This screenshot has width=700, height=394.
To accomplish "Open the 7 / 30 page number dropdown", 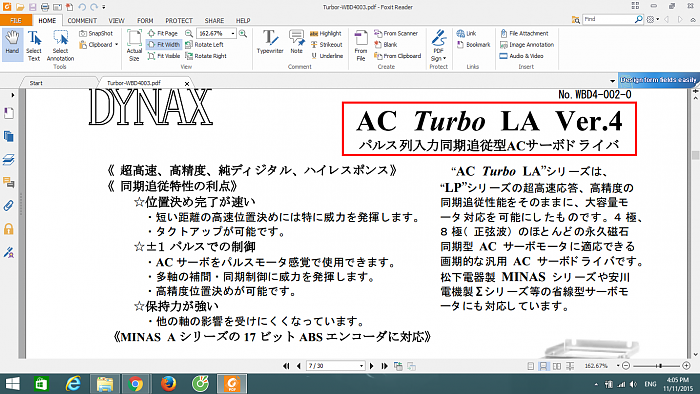I will point(361,366).
